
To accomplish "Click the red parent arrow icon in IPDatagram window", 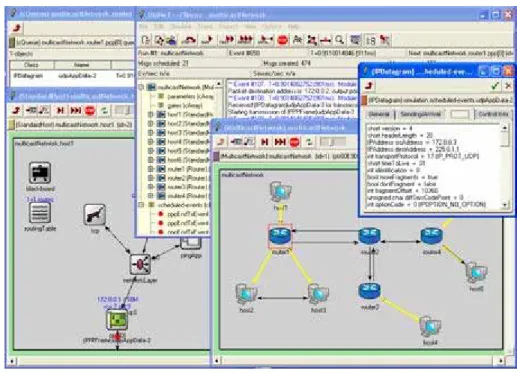I will (369, 86).
